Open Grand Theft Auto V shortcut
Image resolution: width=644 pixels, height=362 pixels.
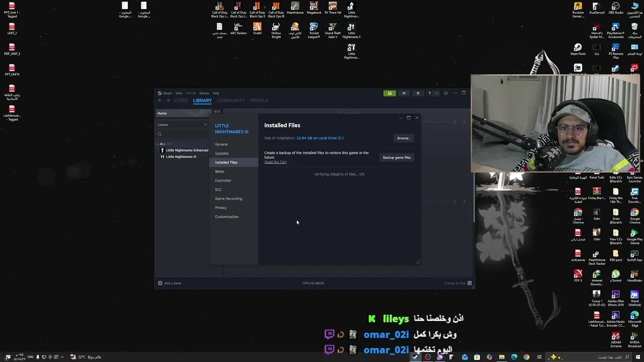pyautogui.click(x=333, y=31)
